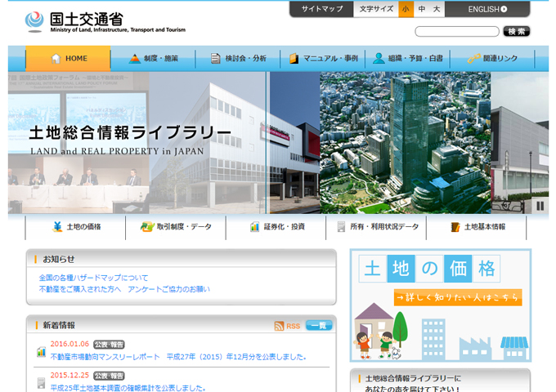The image size is (556, 392).
Task: Open the 所有・利用状況データ section
Action: pyautogui.click(x=376, y=227)
